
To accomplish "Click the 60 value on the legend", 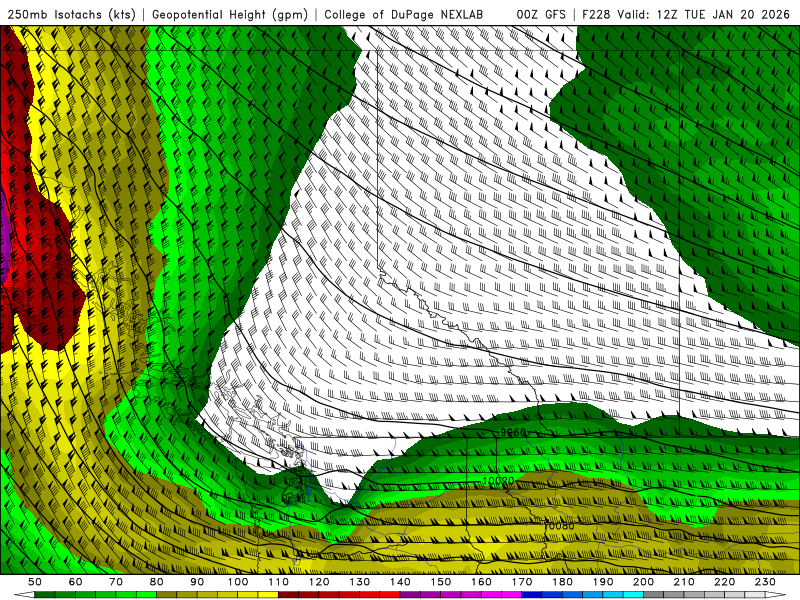I will 75,582.
